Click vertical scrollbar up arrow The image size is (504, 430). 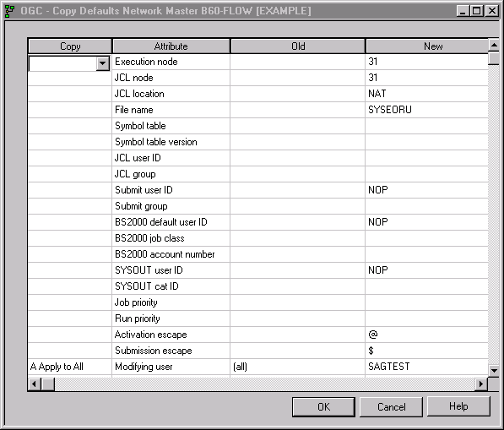pyautogui.click(x=494, y=45)
